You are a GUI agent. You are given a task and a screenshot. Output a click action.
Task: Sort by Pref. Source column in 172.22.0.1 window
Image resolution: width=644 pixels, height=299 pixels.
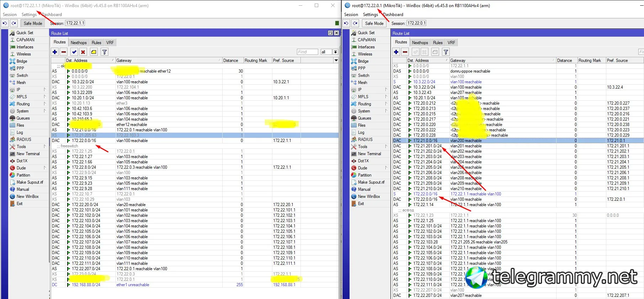(x=624, y=61)
